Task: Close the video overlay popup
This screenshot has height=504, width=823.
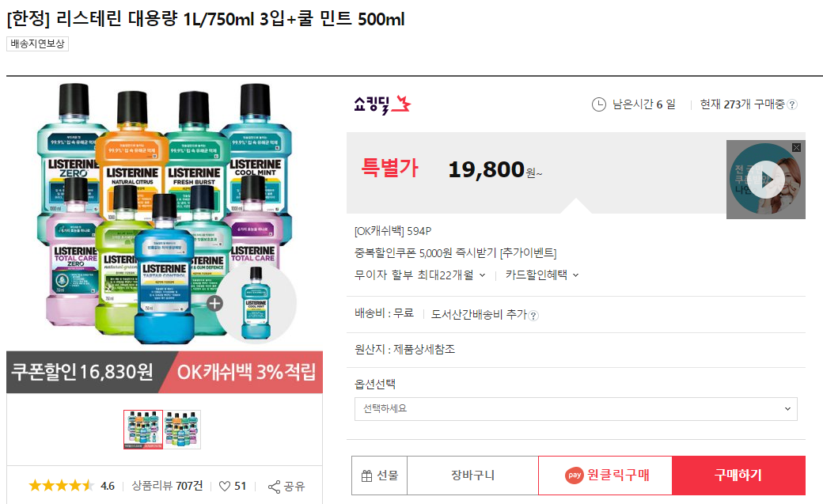Action: point(796,147)
